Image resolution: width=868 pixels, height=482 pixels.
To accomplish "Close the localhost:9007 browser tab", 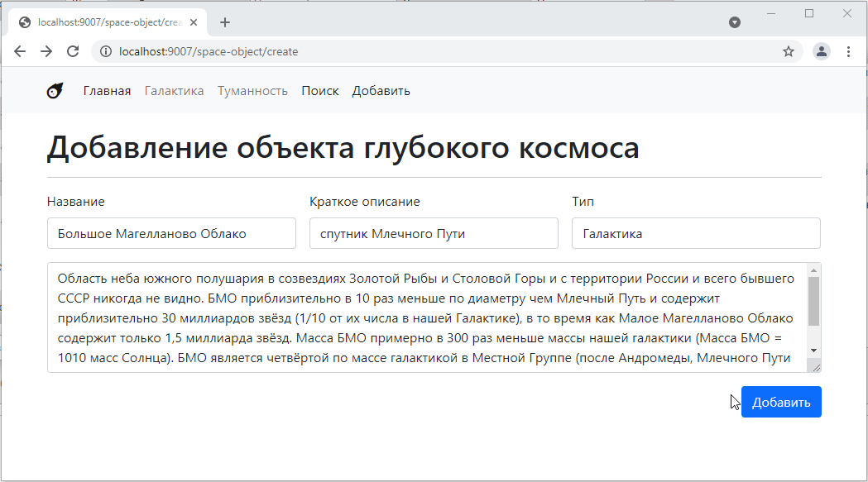I will tap(194, 22).
